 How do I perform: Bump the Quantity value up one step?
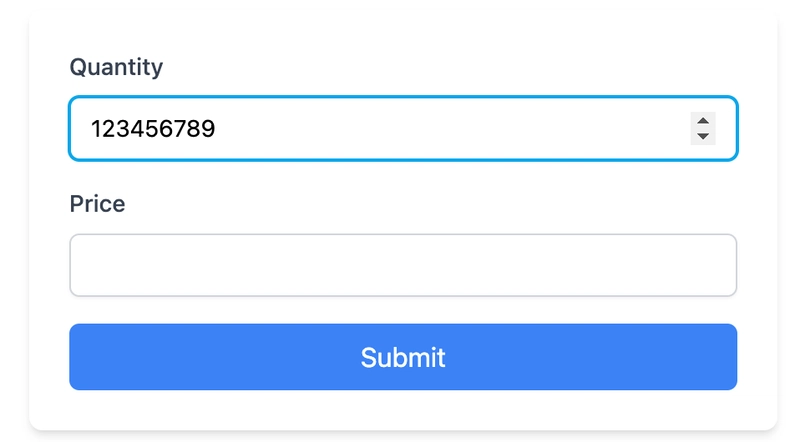[703, 121]
